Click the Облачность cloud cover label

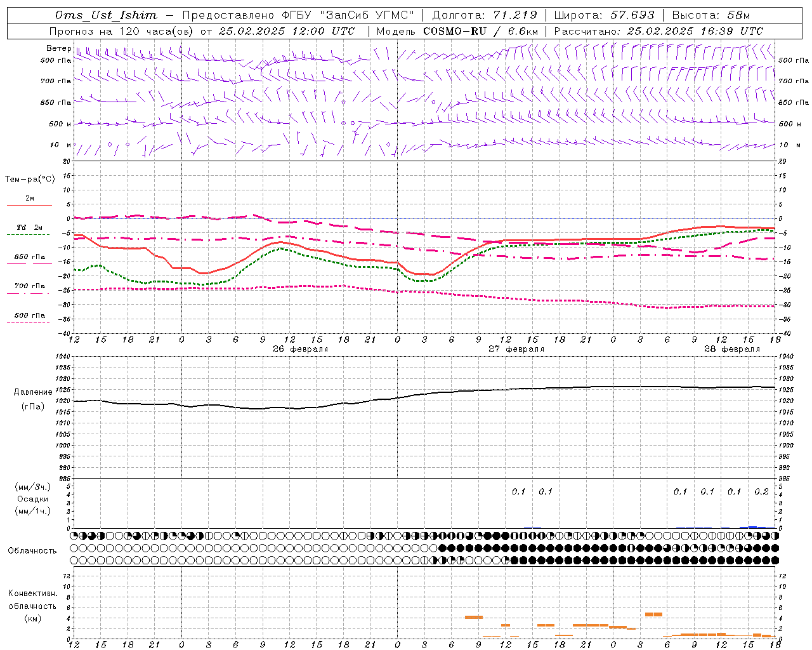32,550
